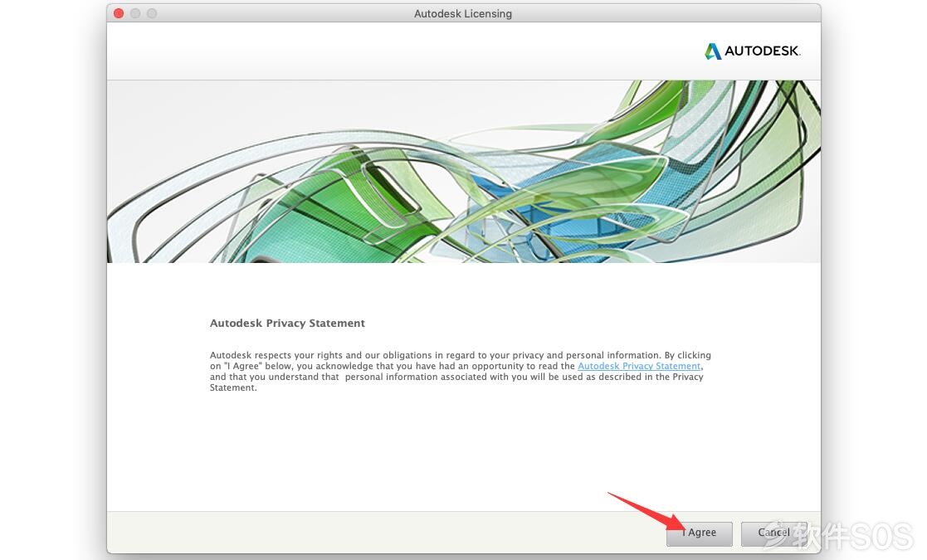Click the Autodesk logo in the header
This screenshot has width=927, height=560.
pyautogui.click(x=752, y=51)
